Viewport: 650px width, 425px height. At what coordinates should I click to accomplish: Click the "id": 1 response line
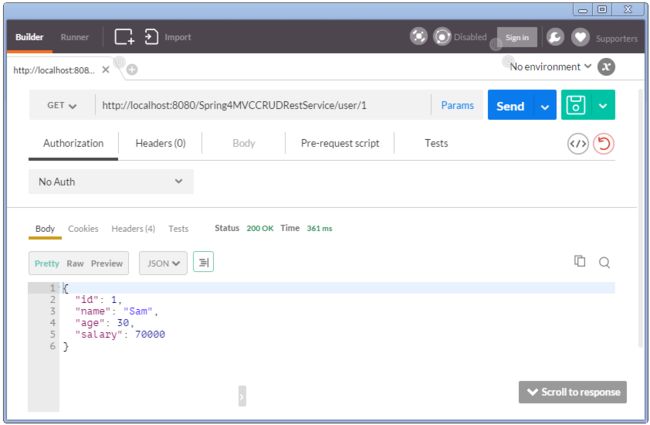[98, 299]
